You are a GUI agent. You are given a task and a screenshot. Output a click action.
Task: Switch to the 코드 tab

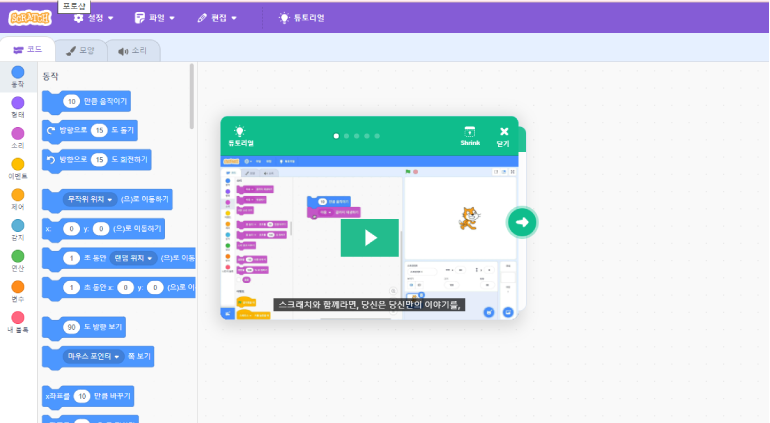tap(28, 49)
